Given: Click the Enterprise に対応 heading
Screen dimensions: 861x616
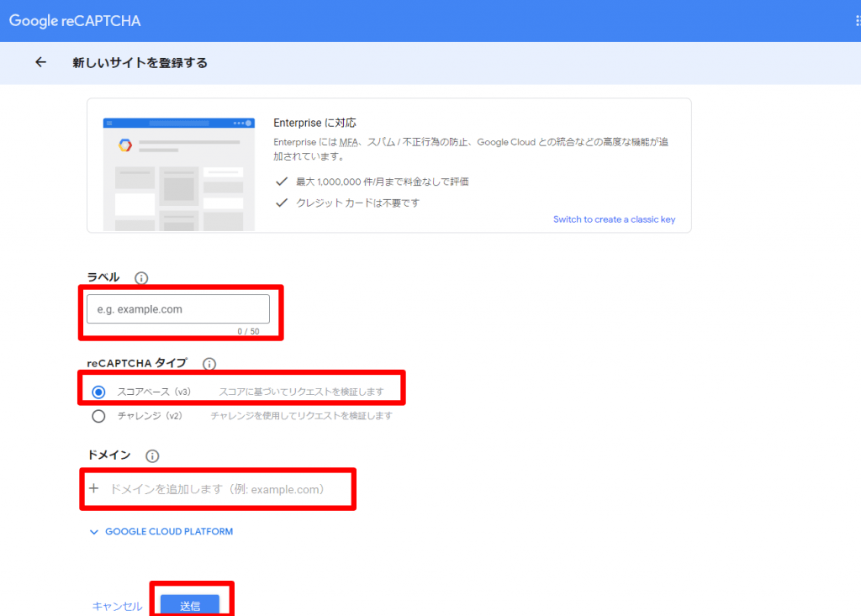Looking at the screenshot, I should (314, 123).
